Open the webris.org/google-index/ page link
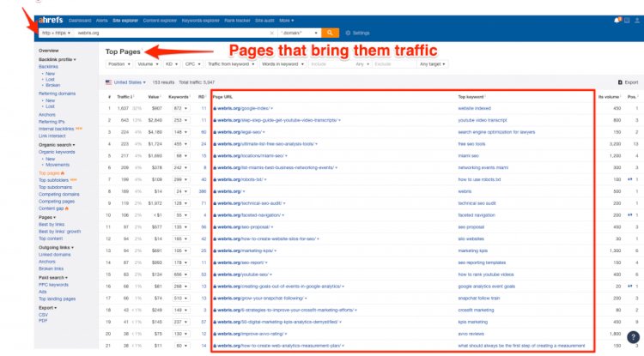The height and width of the screenshot is (356, 644). click(x=243, y=108)
